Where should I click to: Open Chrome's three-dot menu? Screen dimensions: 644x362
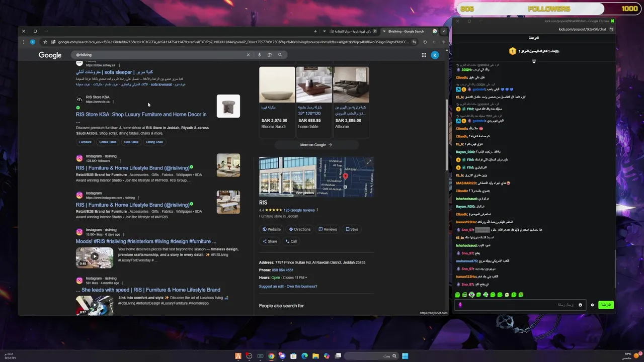click(24, 42)
